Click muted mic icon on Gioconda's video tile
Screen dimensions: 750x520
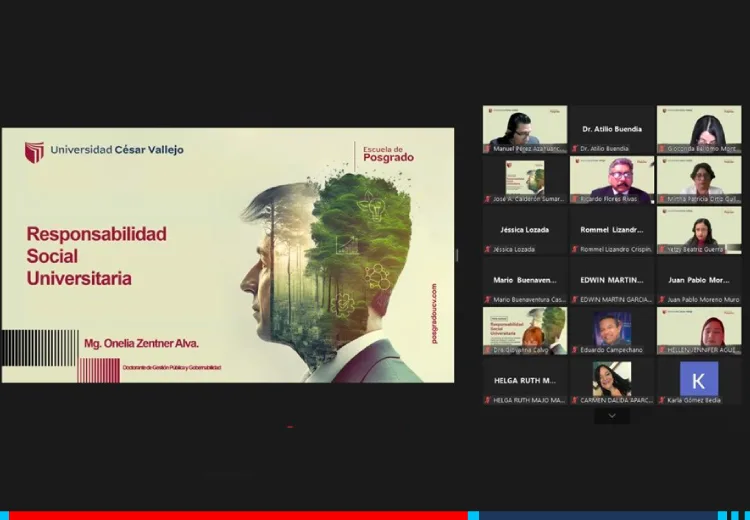(662, 149)
